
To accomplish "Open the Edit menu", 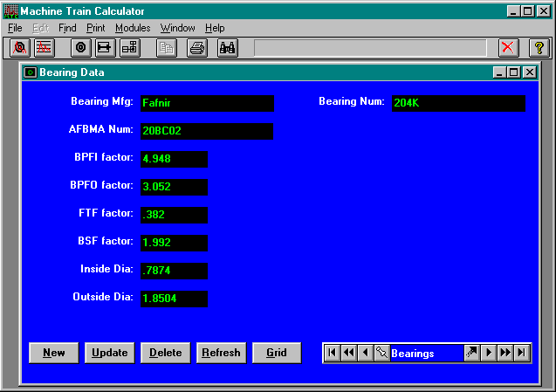I will coord(41,28).
